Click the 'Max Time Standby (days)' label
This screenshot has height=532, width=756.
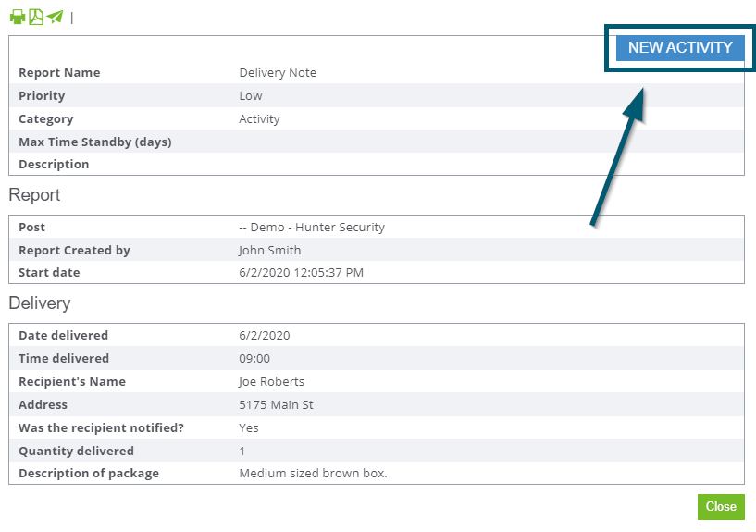tap(95, 142)
